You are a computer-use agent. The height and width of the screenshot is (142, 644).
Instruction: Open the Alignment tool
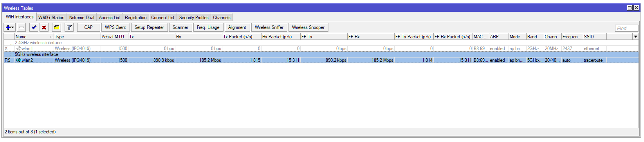click(x=237, y=27)
